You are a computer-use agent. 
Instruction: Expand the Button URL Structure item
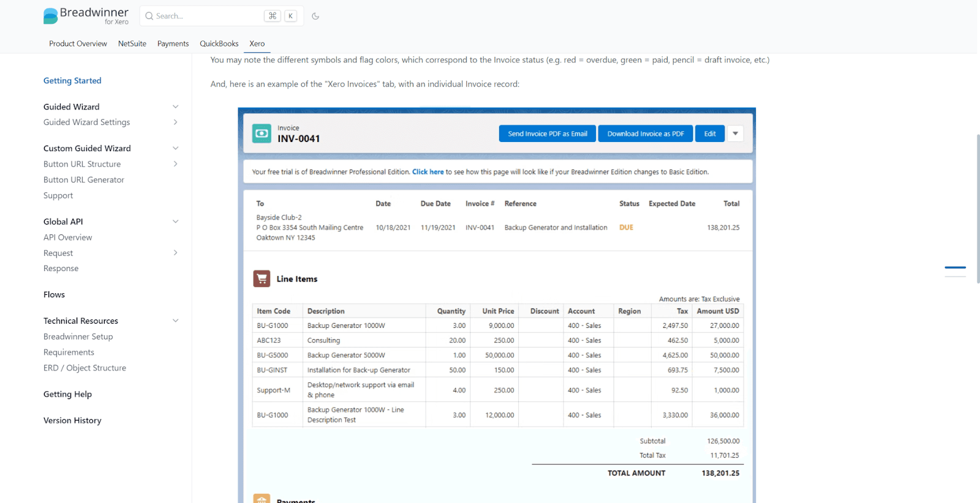pos(175,164)
